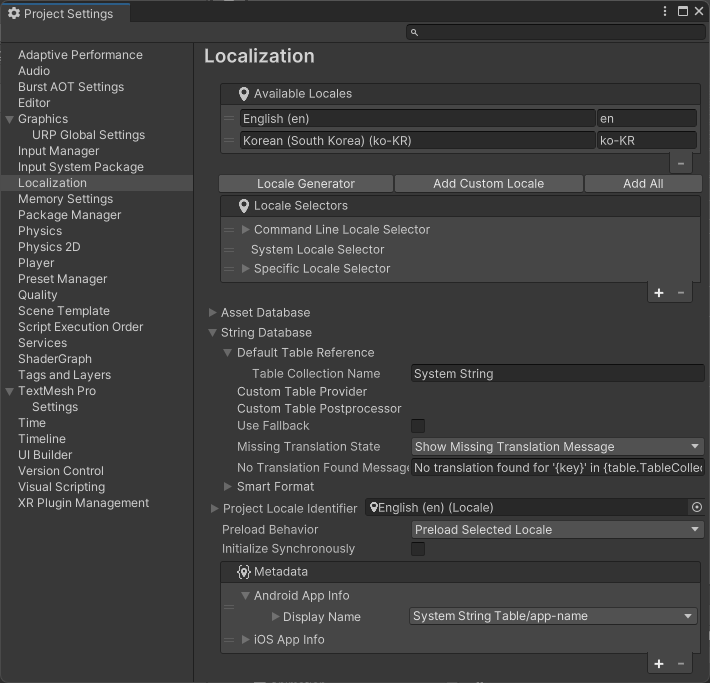
Task: Click the Project Settings gear icon
Action: click(14, 14)
